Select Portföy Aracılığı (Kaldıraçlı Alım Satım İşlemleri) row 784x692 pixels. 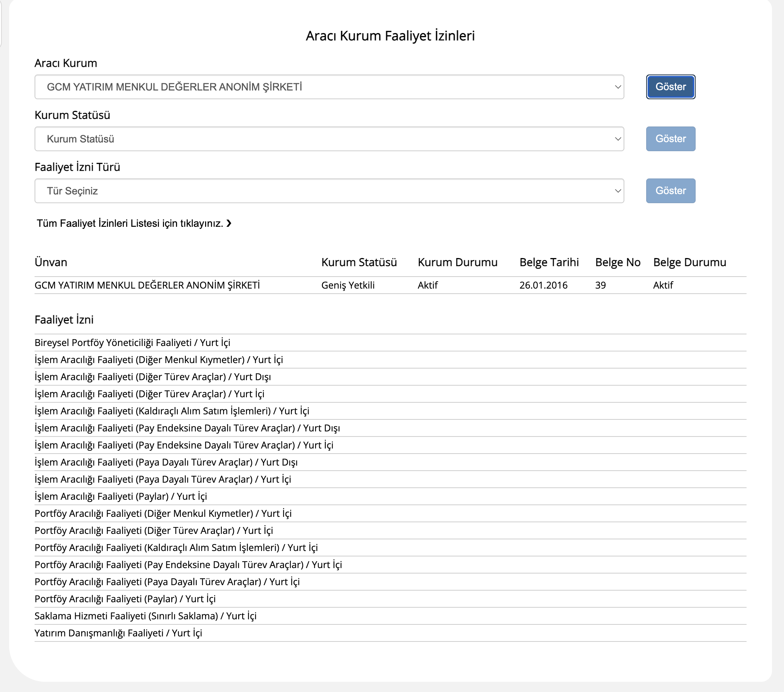(391, 547)
